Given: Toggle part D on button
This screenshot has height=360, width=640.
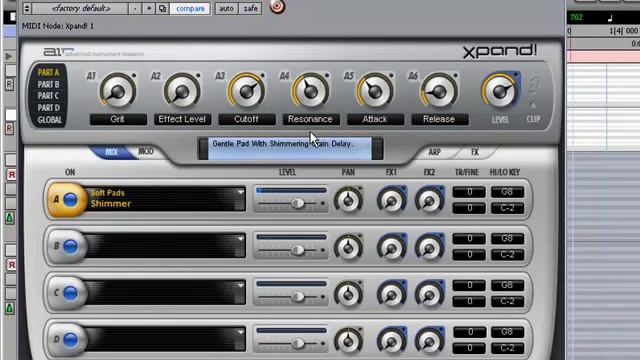Looking at the screenshot, I should click(x=70, y=340).
